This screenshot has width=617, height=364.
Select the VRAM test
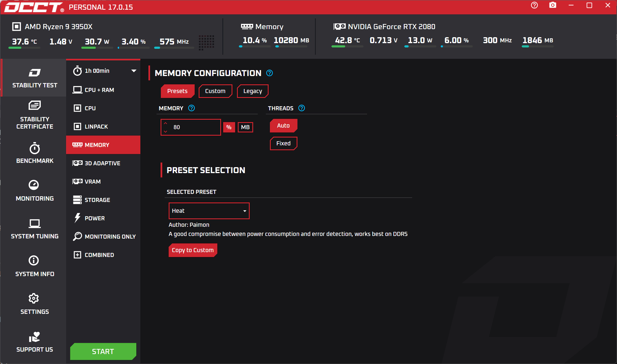pyautogui.click(x=103, y=181)
